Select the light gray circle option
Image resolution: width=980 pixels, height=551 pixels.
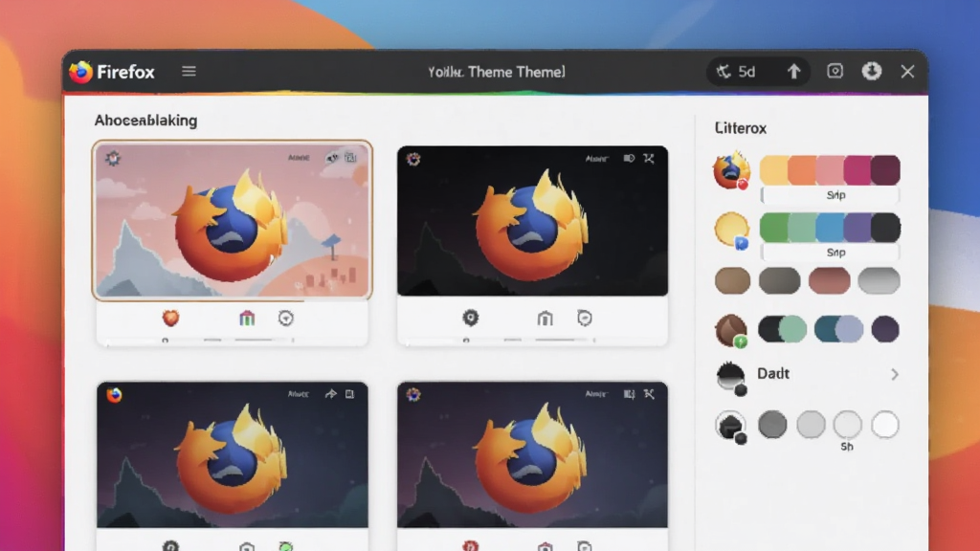[x=811, y=426]
